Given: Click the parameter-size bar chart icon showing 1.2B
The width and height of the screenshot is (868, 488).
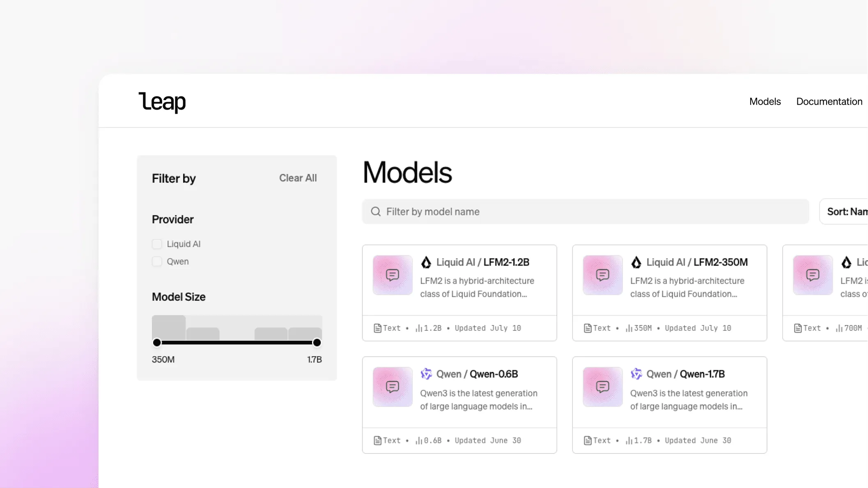Looking at the screenshot, I should [418, 328].
